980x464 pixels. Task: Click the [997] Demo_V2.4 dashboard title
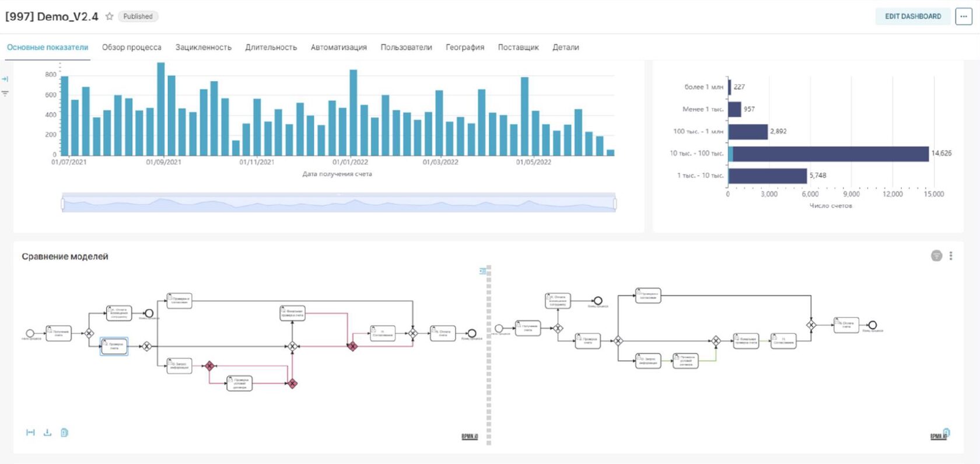click(x=52, y=16)
